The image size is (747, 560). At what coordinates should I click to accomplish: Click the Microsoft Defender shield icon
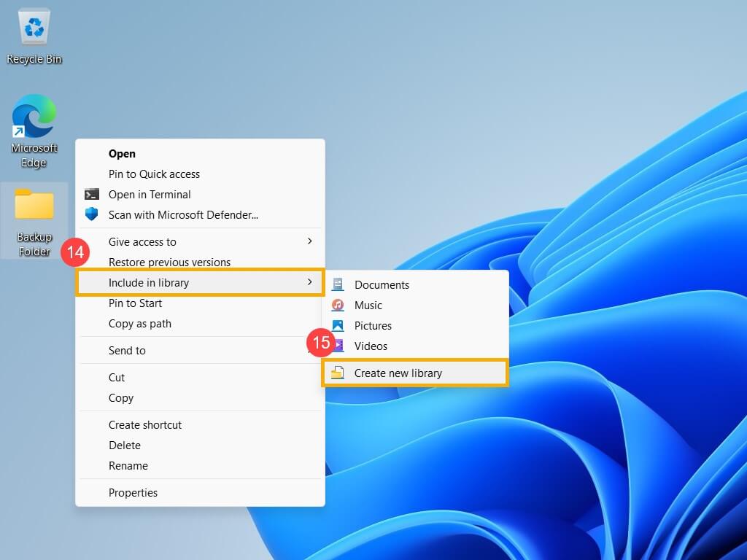(92, 215)
